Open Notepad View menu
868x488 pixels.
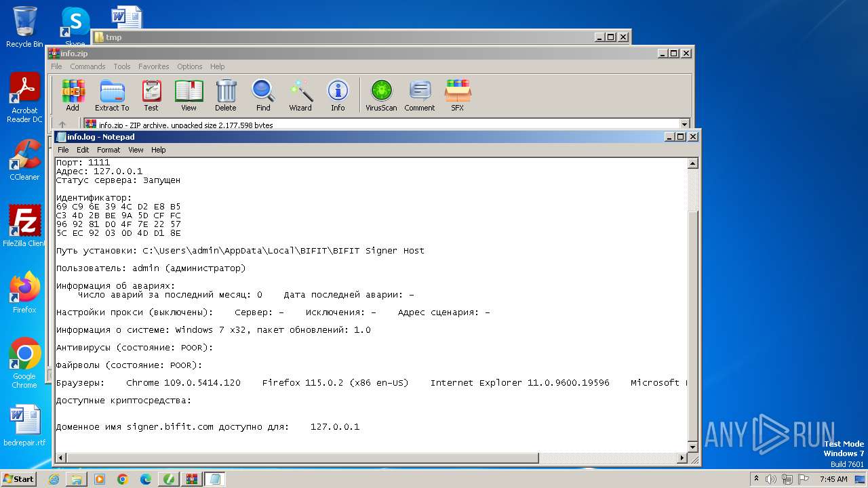click(136, 150)
